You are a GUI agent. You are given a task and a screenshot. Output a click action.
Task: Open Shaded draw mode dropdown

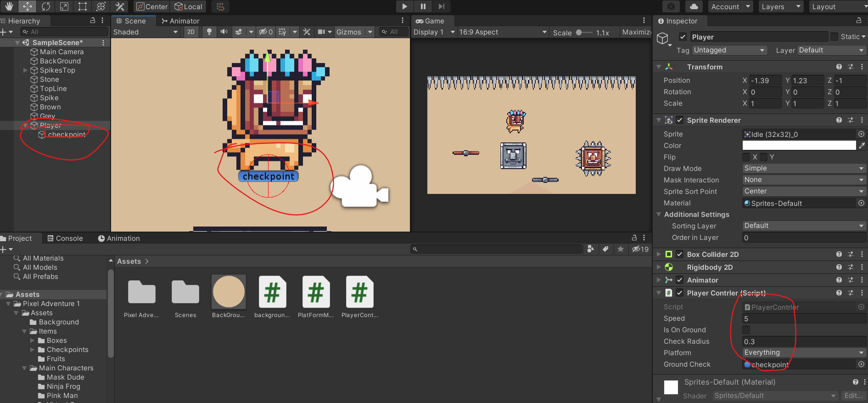click(146, 32)
